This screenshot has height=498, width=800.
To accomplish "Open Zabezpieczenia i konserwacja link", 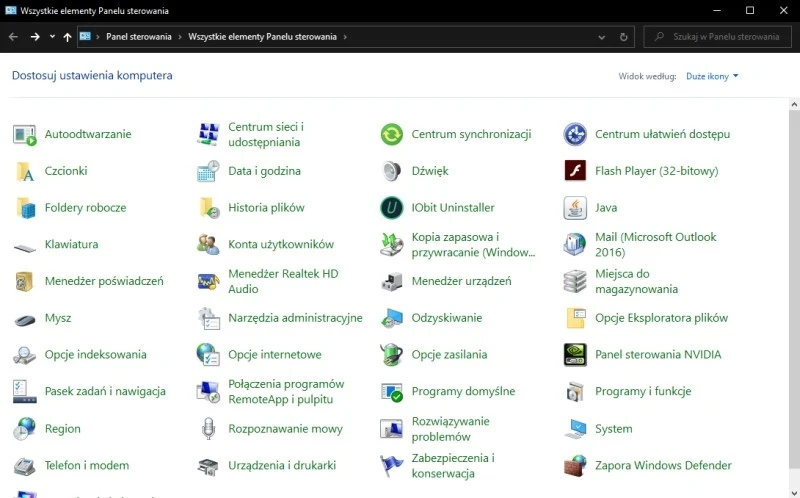I will (x=453, y=465).
